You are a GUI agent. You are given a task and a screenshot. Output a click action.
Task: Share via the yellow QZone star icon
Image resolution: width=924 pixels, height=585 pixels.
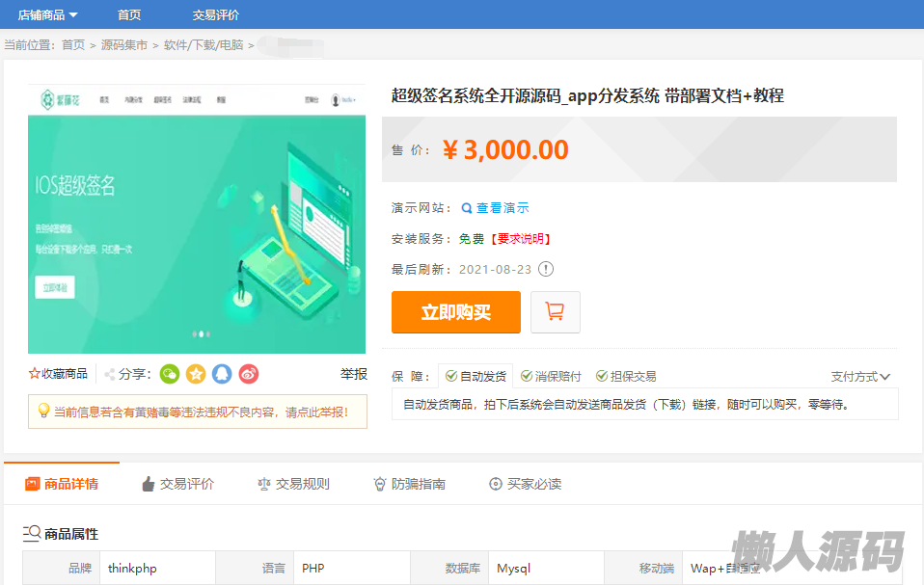tap(196, 374)
